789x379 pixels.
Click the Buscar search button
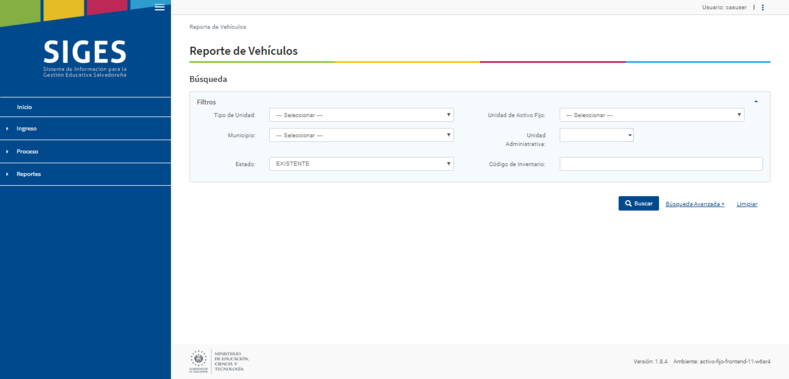point(639,203)
